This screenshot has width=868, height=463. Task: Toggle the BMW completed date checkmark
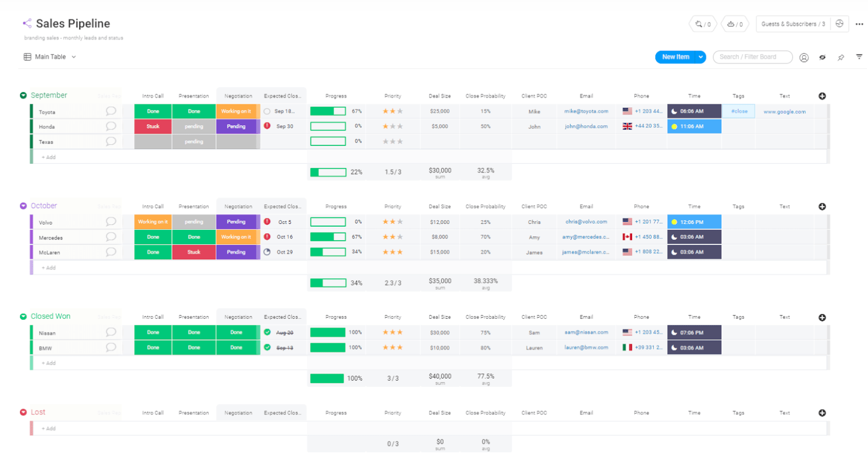click(267, 348)
